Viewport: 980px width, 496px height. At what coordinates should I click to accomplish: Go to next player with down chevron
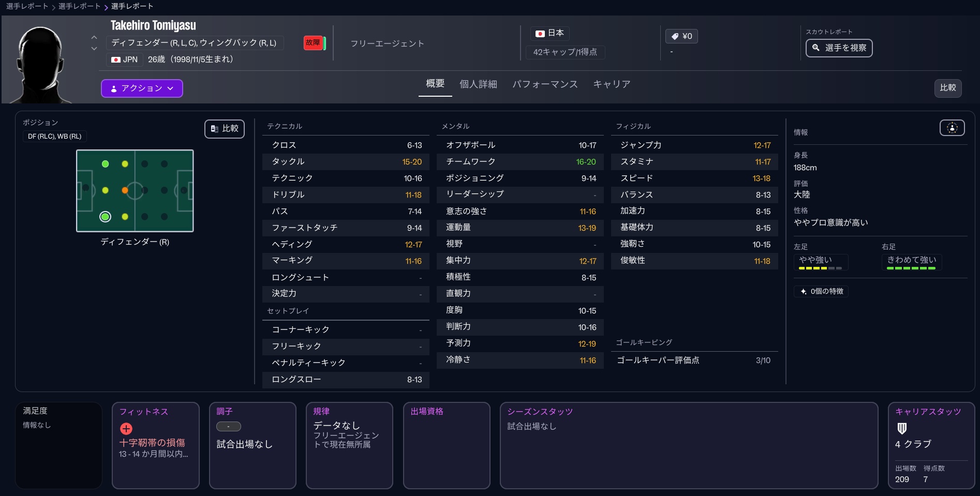click(94, 49)
